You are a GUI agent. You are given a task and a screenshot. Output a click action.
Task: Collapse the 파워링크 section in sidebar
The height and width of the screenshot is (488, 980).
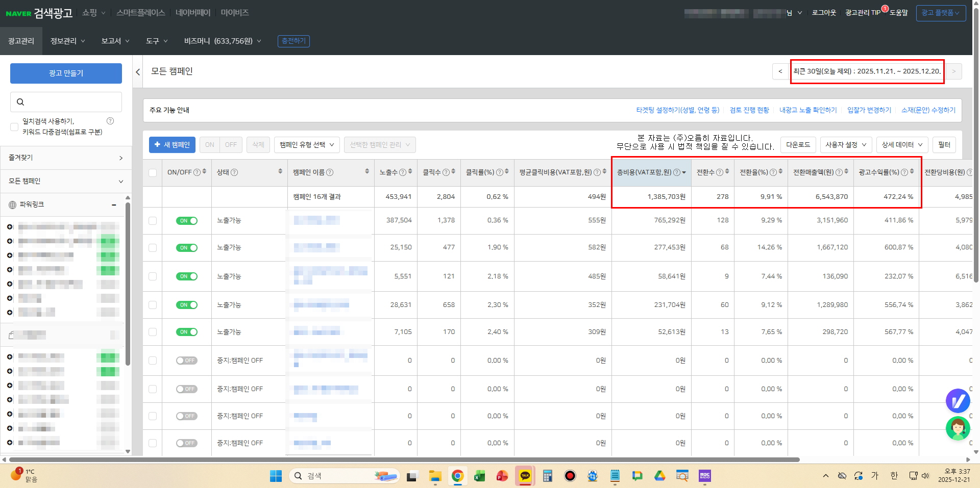[x=114, y=204]
